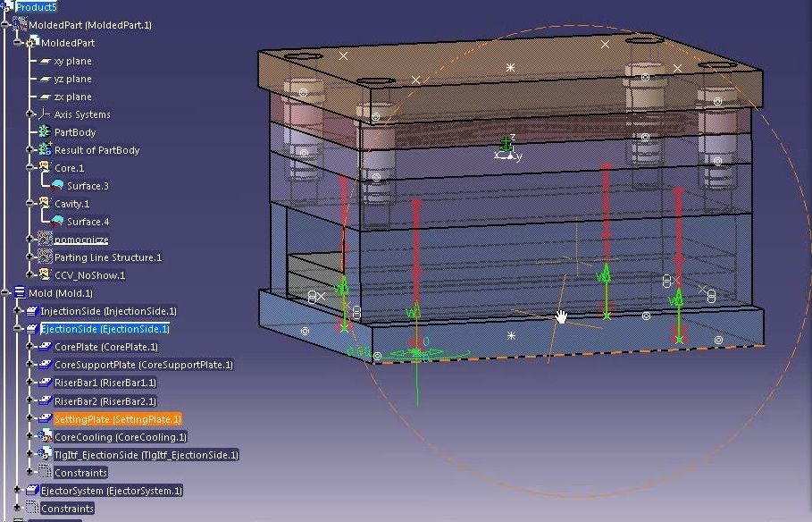Viewport: 812px width, 522px height.
Task: Click the PartBody gear icon
Action: pyautogui.click(x=45, y=132)
